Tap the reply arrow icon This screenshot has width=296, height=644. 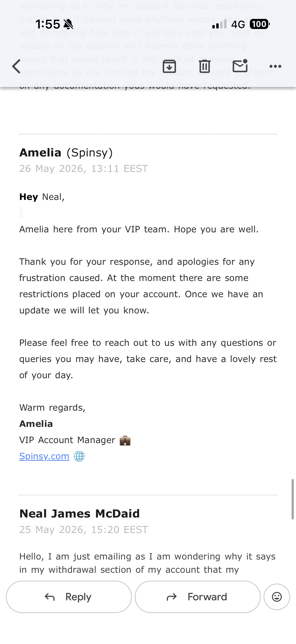pos(50,597)
